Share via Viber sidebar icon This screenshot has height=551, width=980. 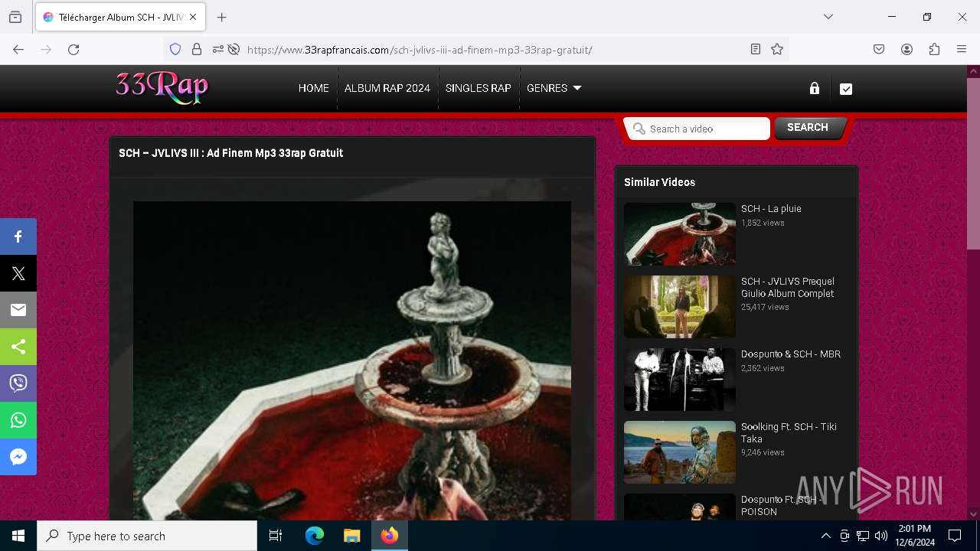pos(18,383)
